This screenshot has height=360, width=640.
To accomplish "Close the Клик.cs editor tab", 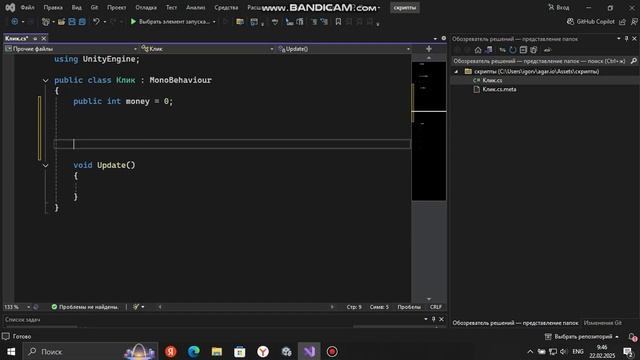I will [x=44, y=38].
